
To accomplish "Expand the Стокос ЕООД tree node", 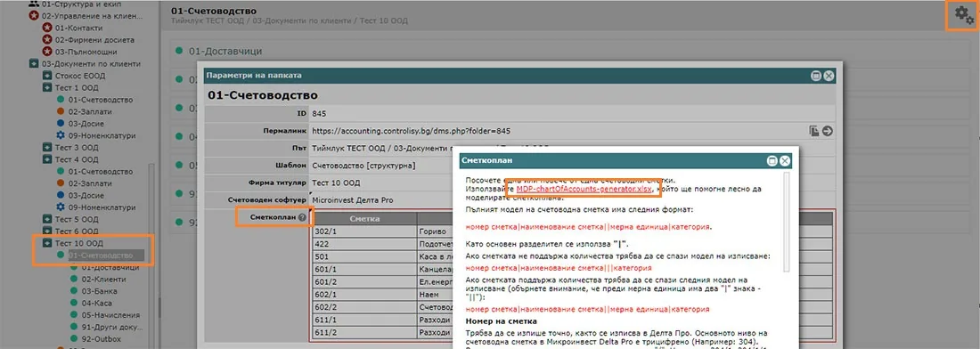I will pyautogui.click(x=47, y=77).
